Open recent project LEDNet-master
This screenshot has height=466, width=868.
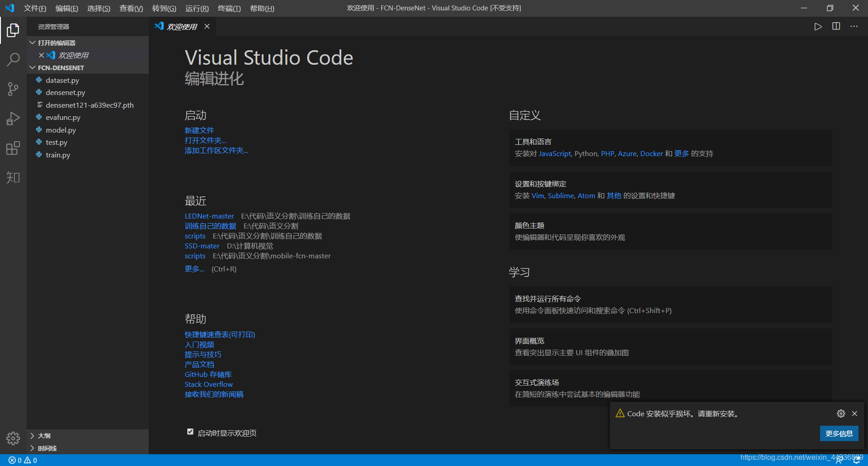pos(209,216)
